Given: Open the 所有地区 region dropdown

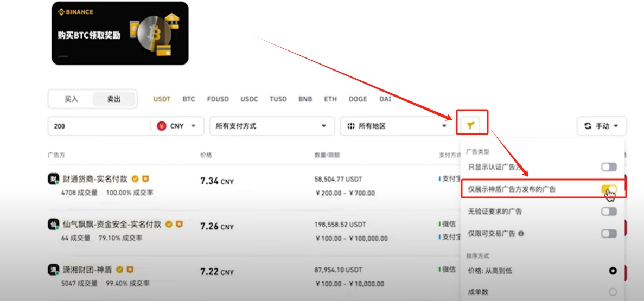Looking at the screenshot, I should coord(397,126).
